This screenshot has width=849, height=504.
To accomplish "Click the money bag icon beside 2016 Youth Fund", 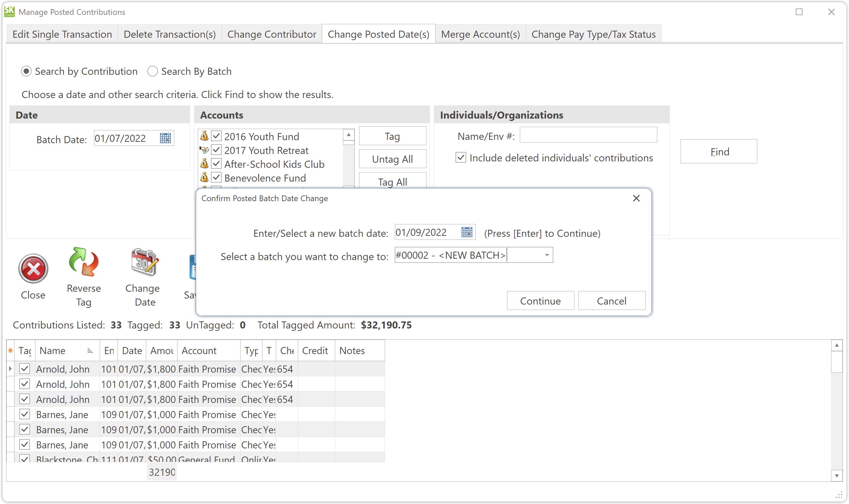I will coord(205,136).
